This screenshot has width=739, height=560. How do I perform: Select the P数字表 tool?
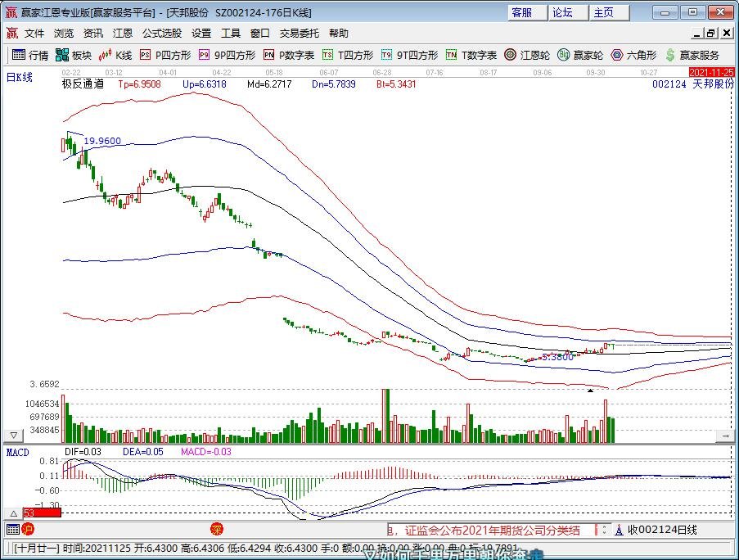289,55
